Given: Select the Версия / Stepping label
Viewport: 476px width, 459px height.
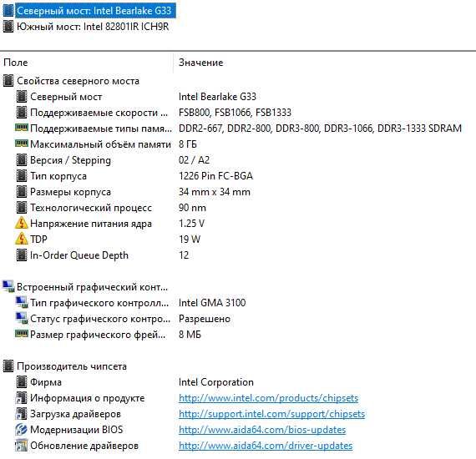Looking at the screenshot, I should (x=70, y=160).
